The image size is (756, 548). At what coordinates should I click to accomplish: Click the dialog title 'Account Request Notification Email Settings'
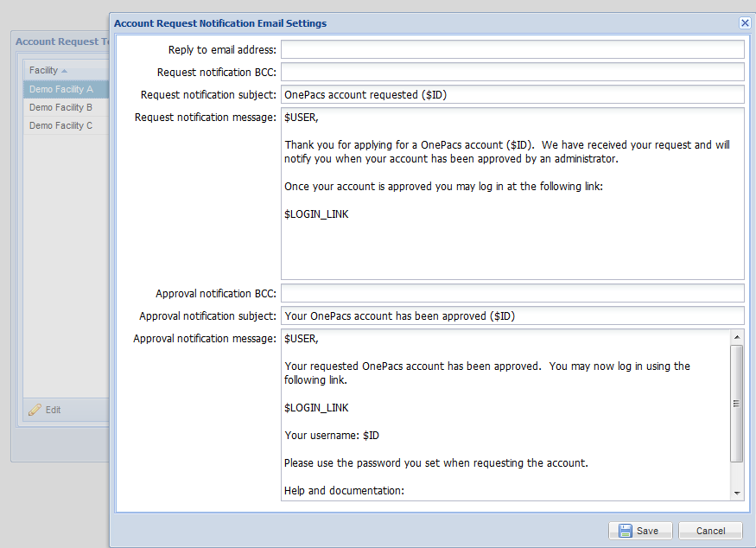coord(220,23)
